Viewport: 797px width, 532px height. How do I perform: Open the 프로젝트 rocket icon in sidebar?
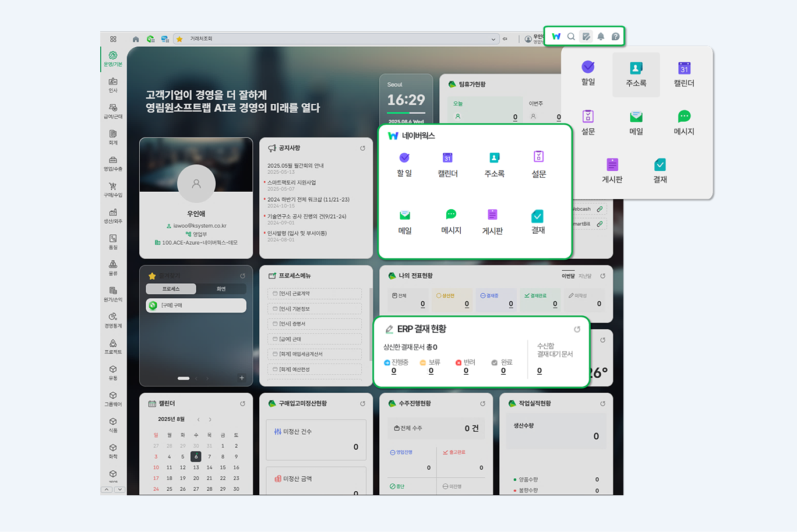113,347
